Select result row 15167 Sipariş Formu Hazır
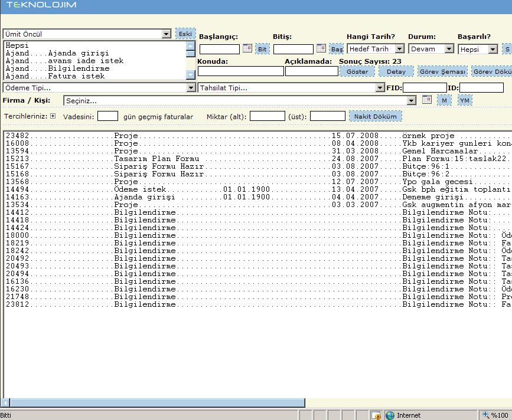The height and width of the screenshot is (420, 512). pos(258,166)
